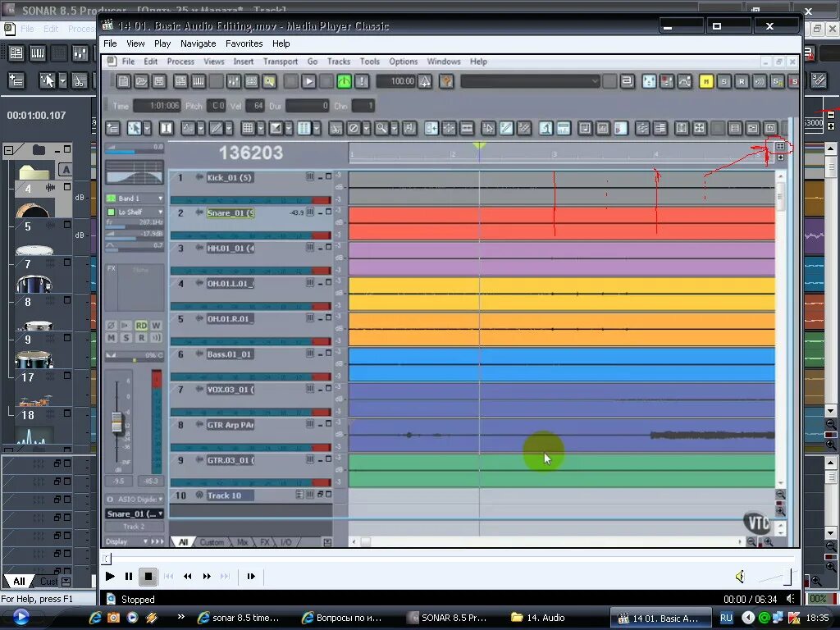Click the Open File folder icon in SONAR toolbar
840x630 pixels.
(x=141, y=81)
